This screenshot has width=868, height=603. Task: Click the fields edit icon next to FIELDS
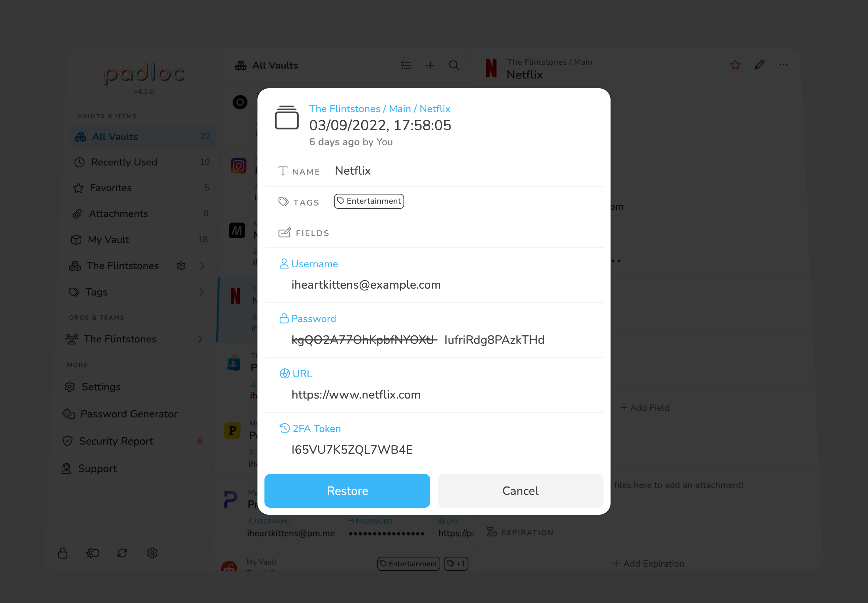pyautogui.click(x=285, y=232)
